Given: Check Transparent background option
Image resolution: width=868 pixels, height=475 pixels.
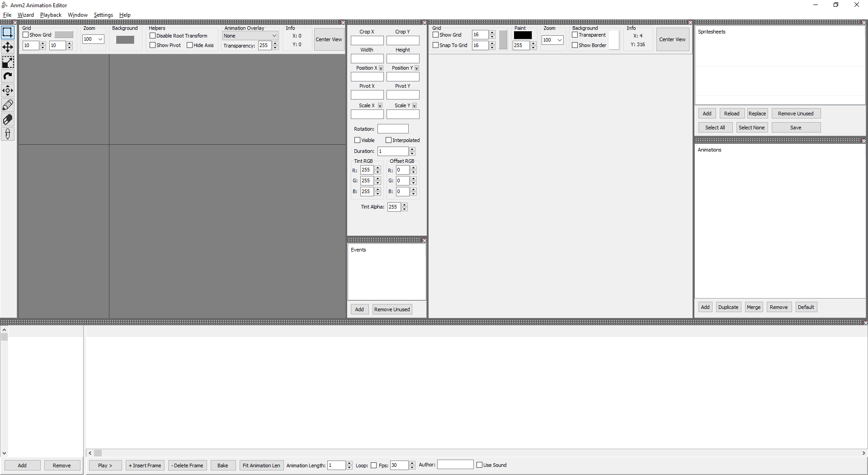Looking at the screenshot, I should 575,35.
